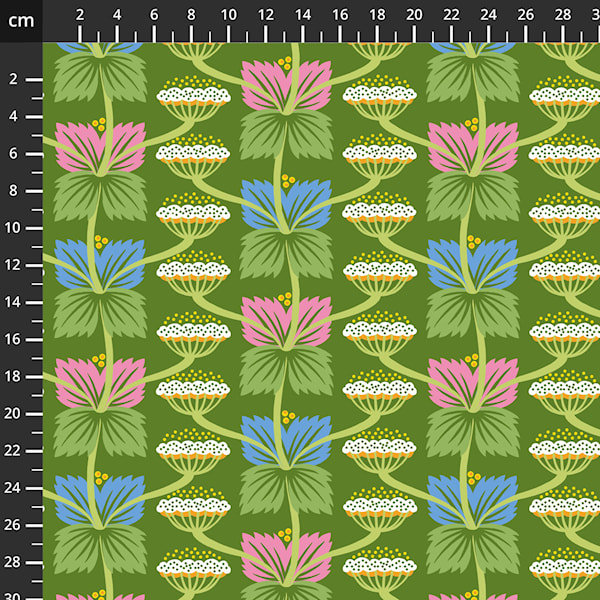Screen dimensions: 600x600
Task: Click the cm unit label in the ruler corner
Action: pyautogui.click(x=21, y=20)
